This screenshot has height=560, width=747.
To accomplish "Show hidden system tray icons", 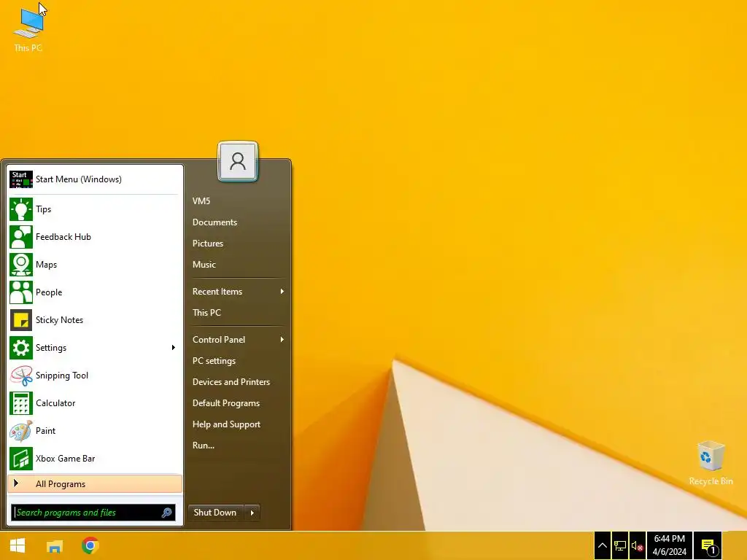I will pos(602,545).
